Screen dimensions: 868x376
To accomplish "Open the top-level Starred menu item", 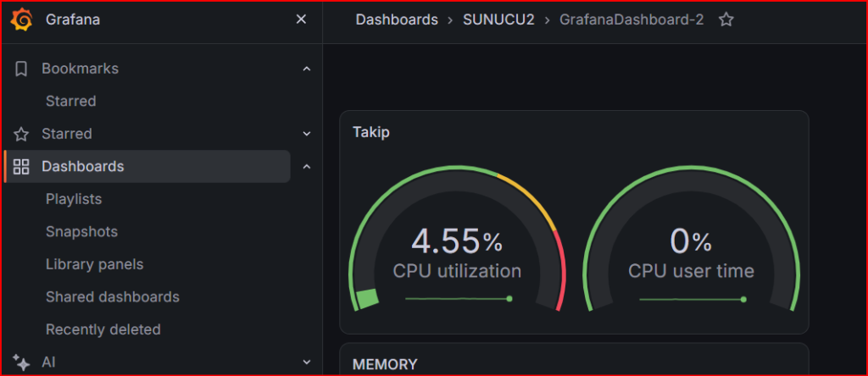I will [66, 134].
